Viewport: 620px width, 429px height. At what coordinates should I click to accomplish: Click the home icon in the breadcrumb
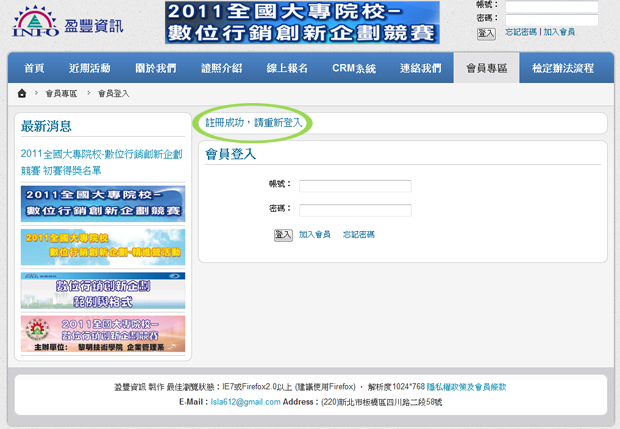click(22, 93)
